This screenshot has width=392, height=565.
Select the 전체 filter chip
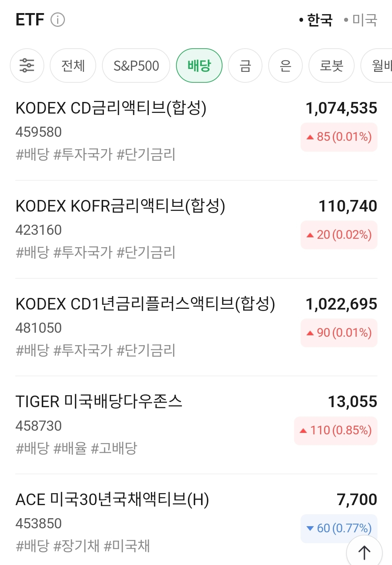tap(73, 66)
